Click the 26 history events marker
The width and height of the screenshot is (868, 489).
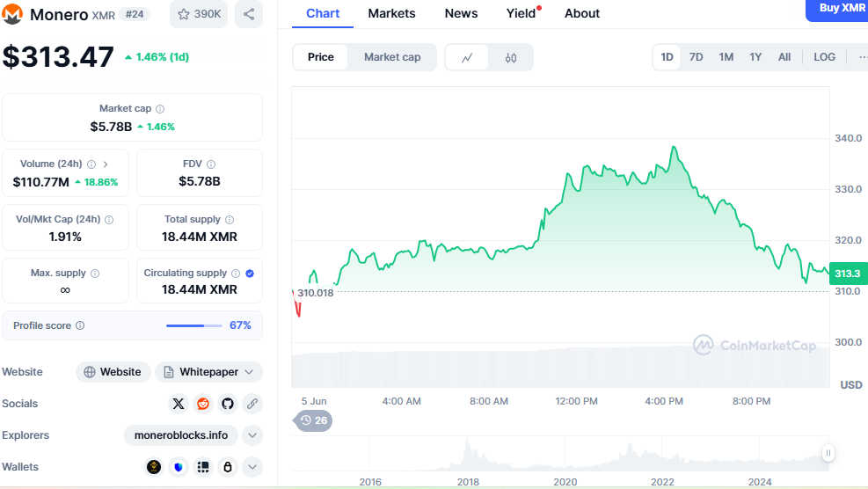[x=313, y=421]
